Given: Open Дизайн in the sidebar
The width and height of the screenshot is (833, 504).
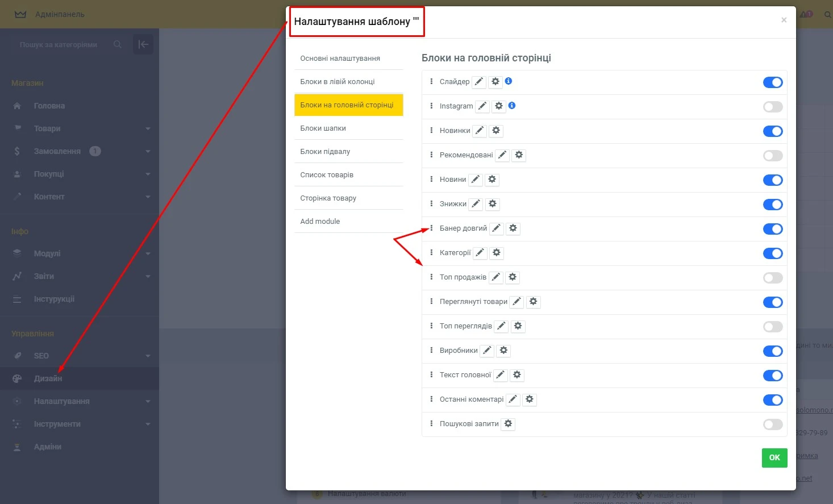Looking at the screenshot, I should click(48, 378).
